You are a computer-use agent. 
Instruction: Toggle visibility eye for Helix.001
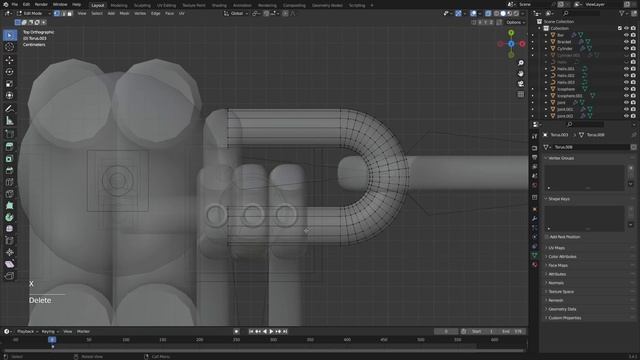point(627,69)
